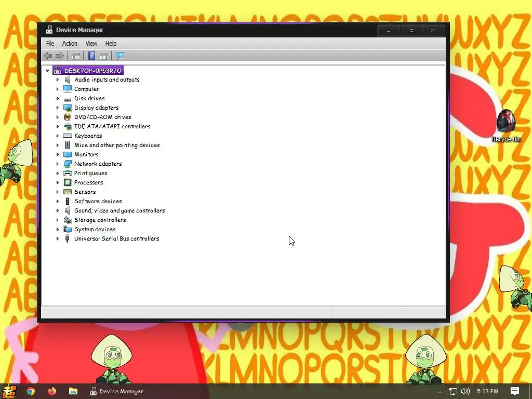The width and height of the screenshot is (532, 399).
Task: Click the Action Pane toolbar icon
Action: point(104,56)
